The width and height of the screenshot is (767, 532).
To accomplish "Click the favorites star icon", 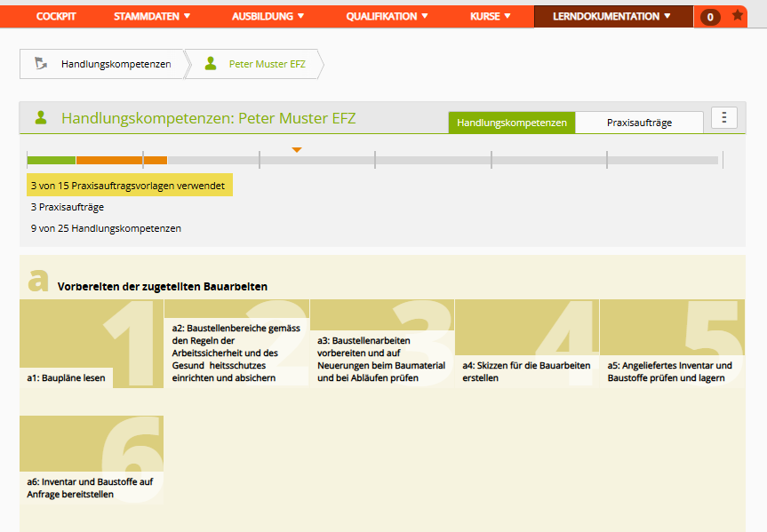I will click(737, 16).
